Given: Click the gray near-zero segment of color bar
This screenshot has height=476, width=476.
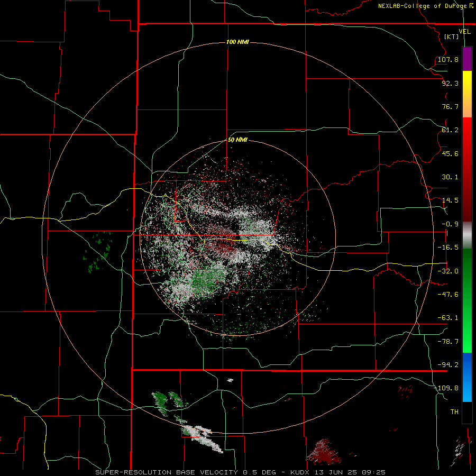Looking at the screenshot, I should (x=467, y=235).
